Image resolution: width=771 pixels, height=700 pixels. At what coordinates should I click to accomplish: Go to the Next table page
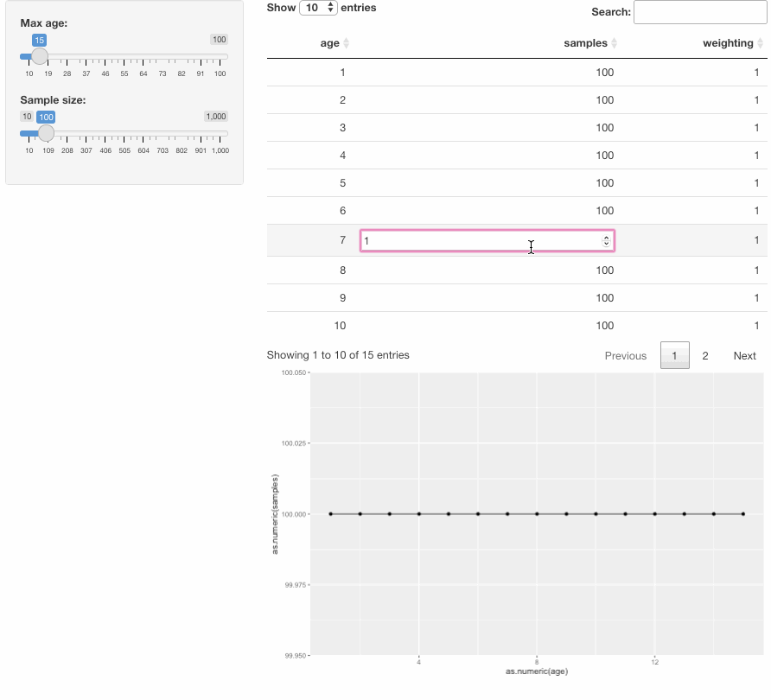pos(744,355)
